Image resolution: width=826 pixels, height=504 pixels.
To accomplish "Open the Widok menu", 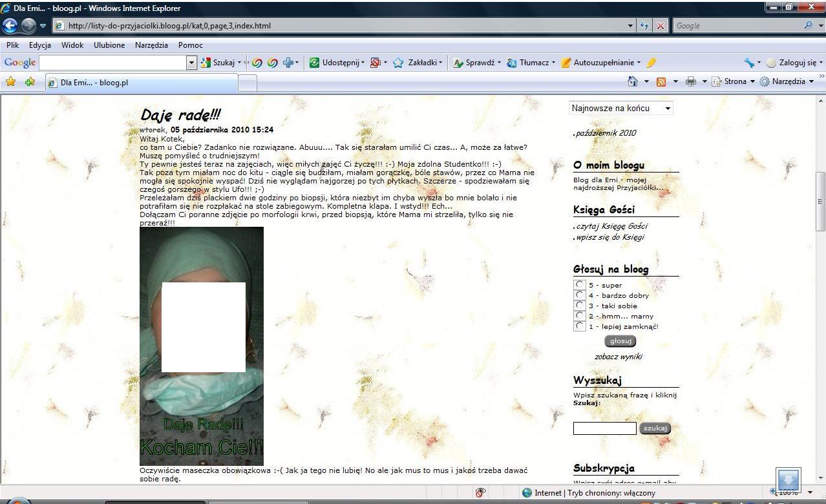I will pyautogui.click(x=72, y=45).
